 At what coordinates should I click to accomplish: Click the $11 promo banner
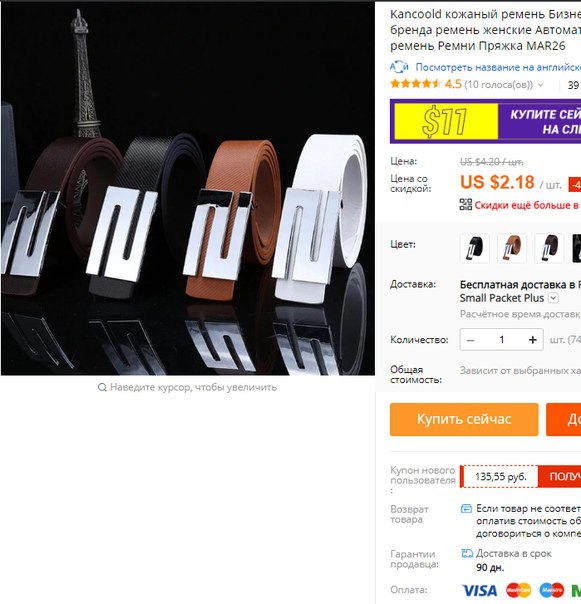(x=485, y=121)
